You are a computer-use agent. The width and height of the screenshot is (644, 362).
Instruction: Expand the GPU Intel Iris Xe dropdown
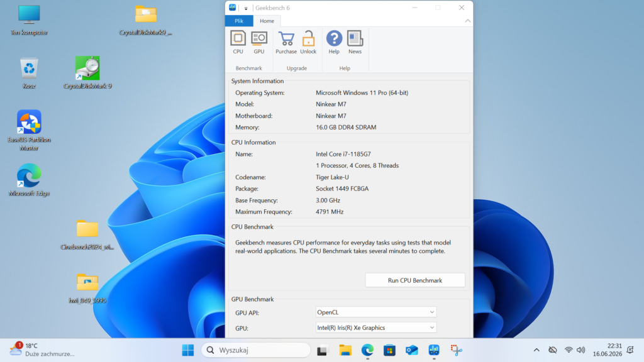tap(376, 327)
